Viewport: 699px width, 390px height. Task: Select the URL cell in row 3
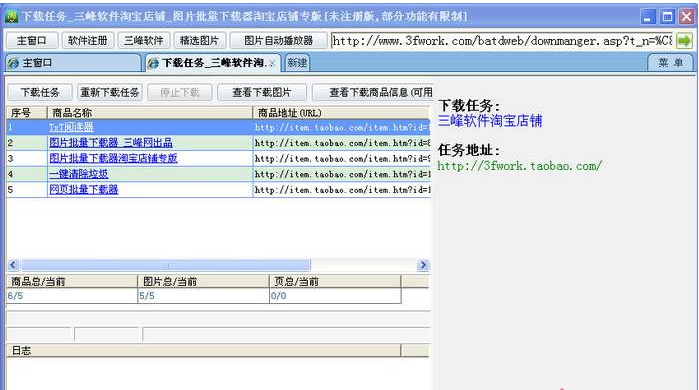[x=341, y=159]
